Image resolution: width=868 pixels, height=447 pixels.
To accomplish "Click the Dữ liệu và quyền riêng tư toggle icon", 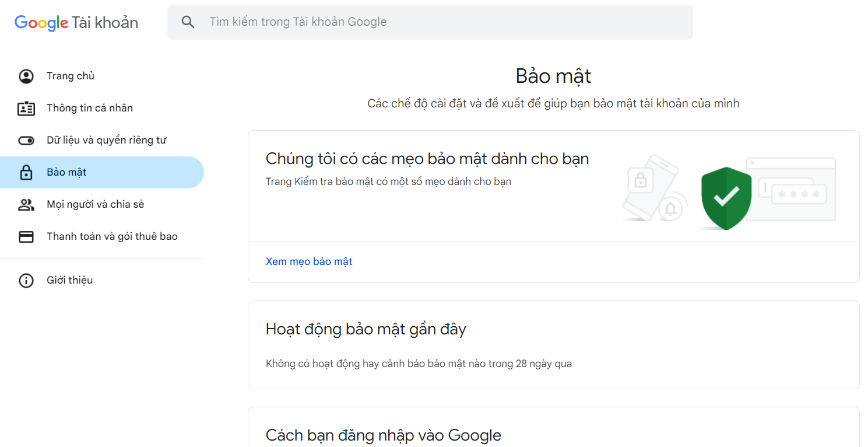I will pyautogui.click(x=26, y=141).
